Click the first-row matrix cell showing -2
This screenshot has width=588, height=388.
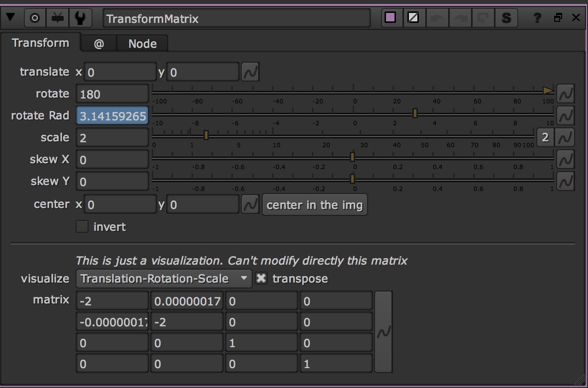[112, 301]
